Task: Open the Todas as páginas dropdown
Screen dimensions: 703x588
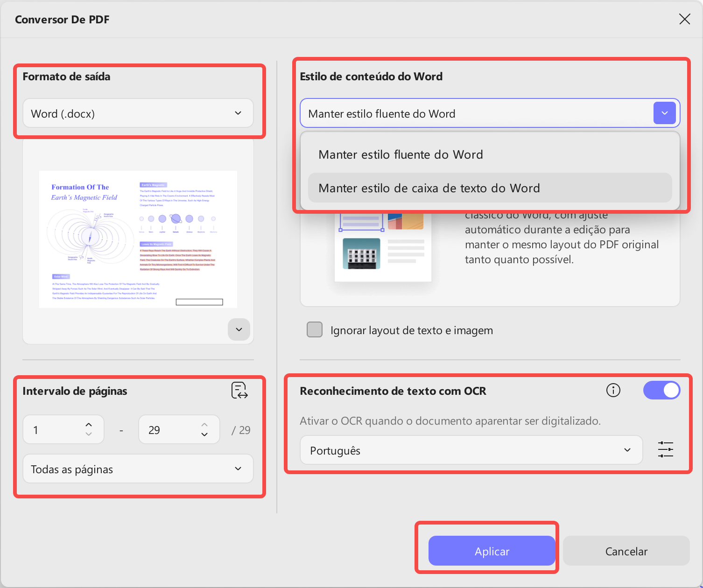Action: pyautogui.click(x=138, y=469)
